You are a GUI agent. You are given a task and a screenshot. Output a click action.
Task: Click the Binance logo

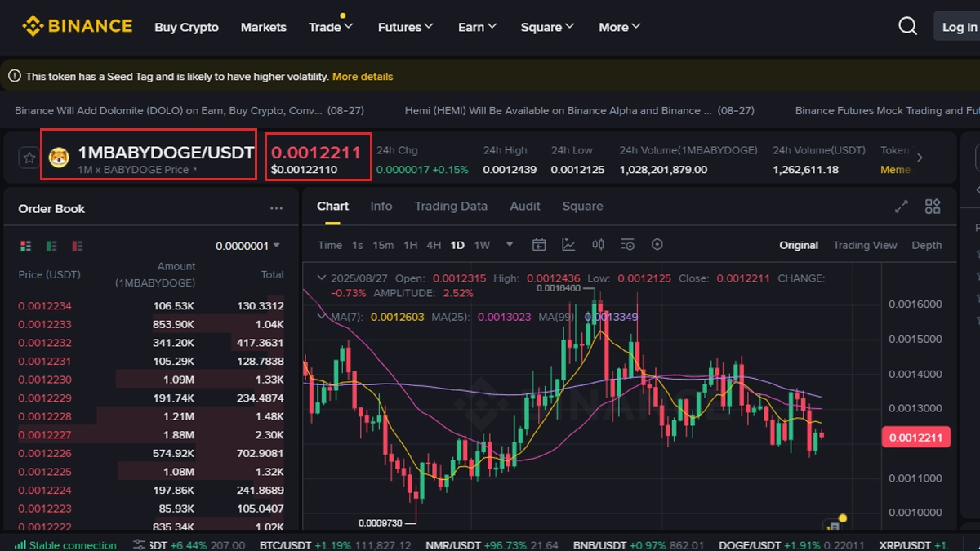[77, 26]
